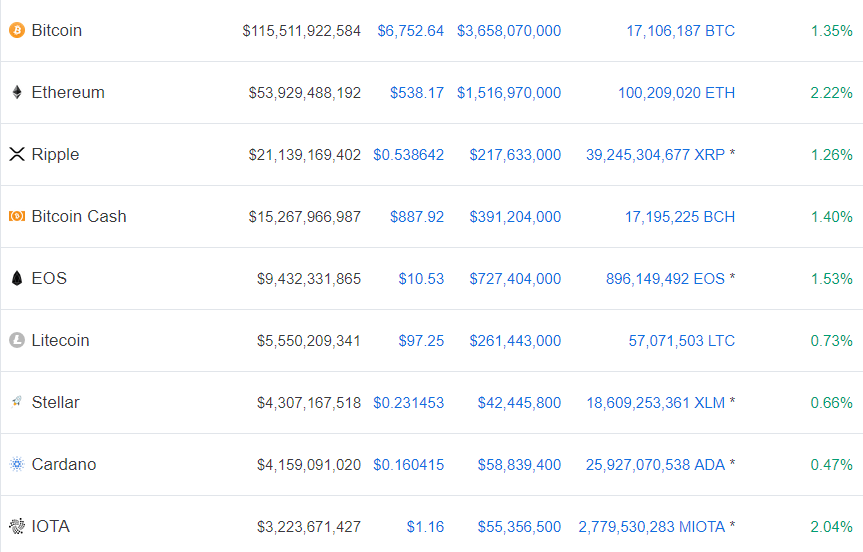Screen dimensions: 863x552
Task: Open the IOTA coin name link
Action: [51, 527]
